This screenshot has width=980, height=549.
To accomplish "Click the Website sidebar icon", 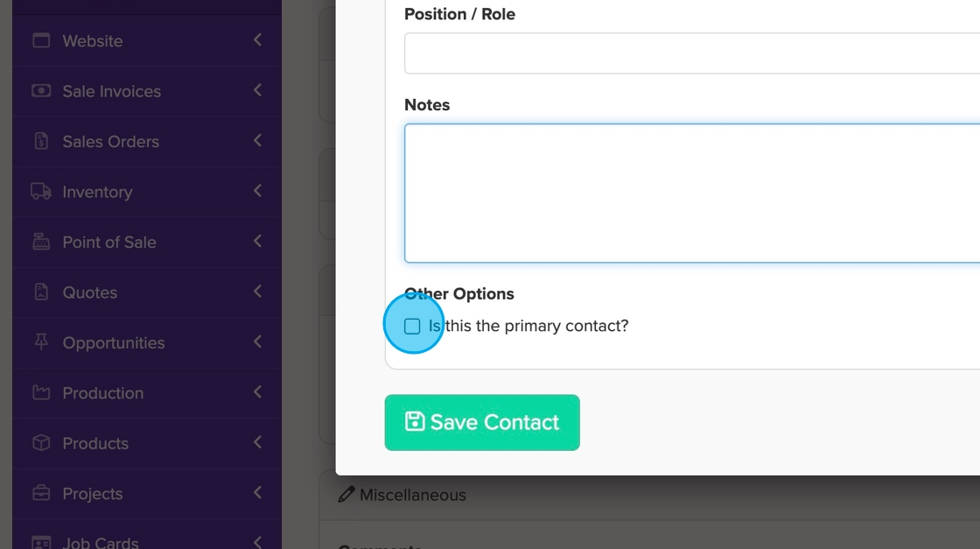I will coord(41,40).
